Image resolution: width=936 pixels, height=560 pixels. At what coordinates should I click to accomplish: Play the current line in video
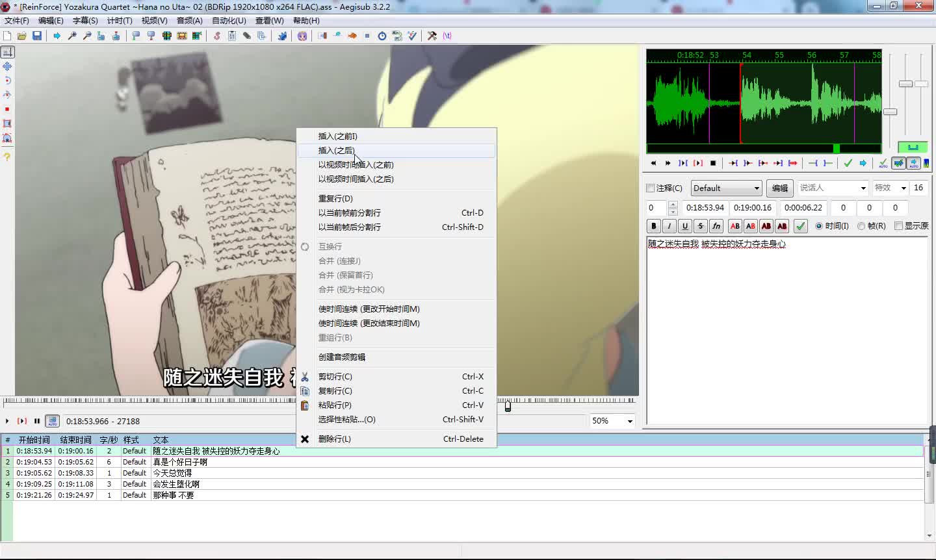[x=22, y=421]
